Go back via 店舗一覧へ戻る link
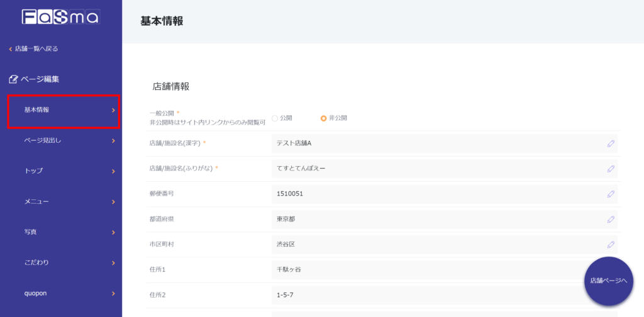Viewport: 644px width, 317px height. 36,49
